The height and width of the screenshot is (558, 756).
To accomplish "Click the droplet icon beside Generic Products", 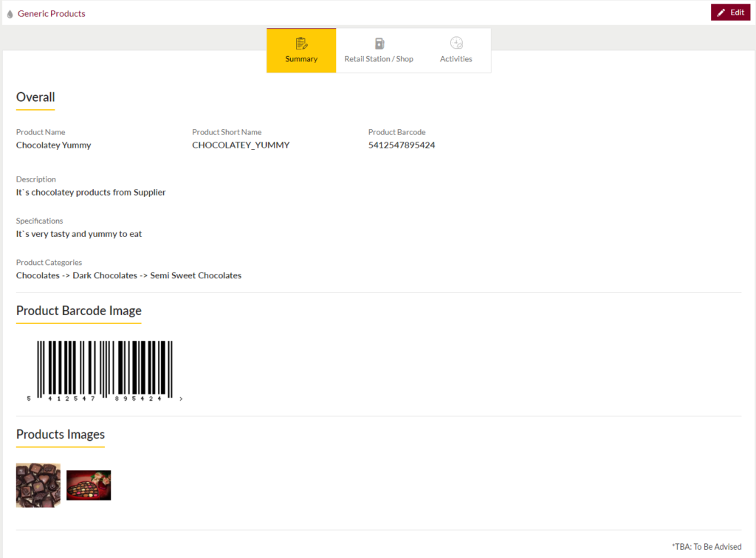I will pos(10,14).
